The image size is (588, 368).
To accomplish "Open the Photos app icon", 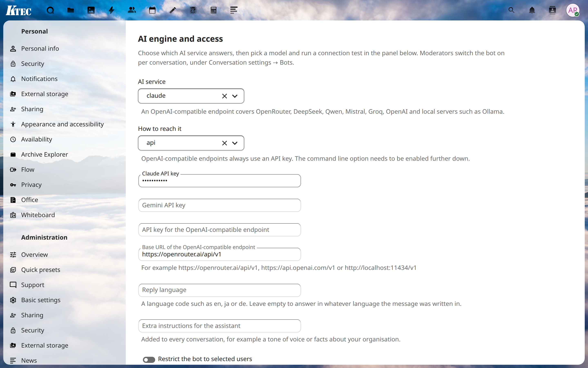I will [x=91, y=10].
